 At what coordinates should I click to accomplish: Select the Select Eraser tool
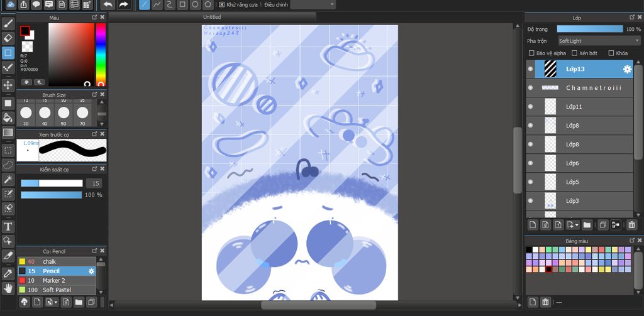pos(8,209)
